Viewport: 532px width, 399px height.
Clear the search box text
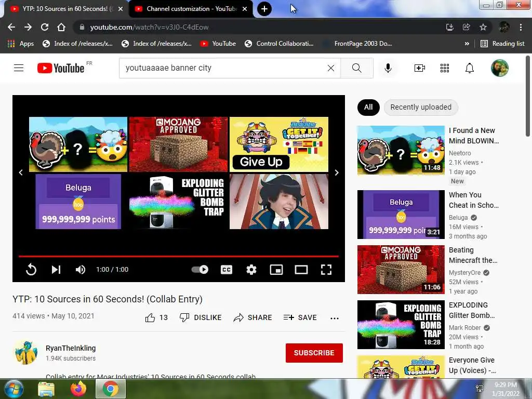coord(331,68)
